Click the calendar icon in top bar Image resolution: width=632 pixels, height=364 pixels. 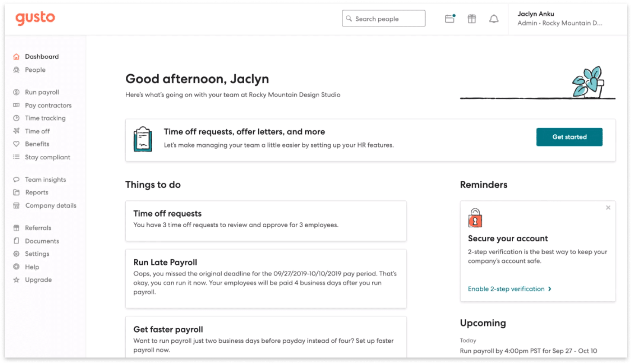[x=449, y=18]
